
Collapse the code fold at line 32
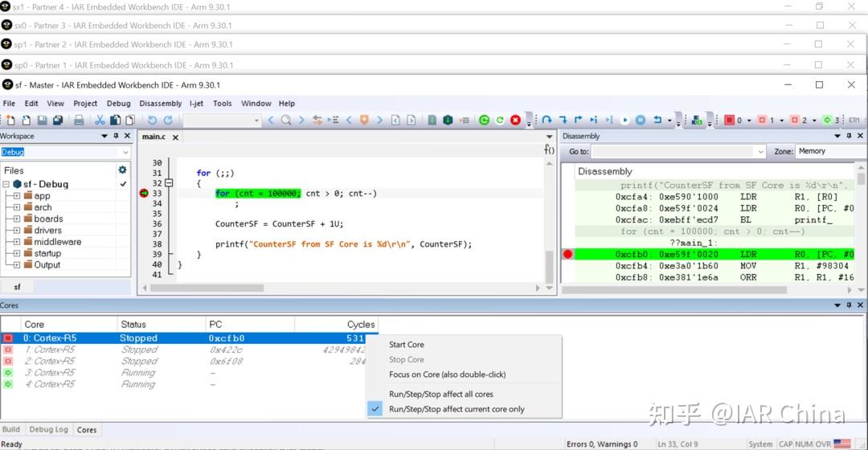169,183
